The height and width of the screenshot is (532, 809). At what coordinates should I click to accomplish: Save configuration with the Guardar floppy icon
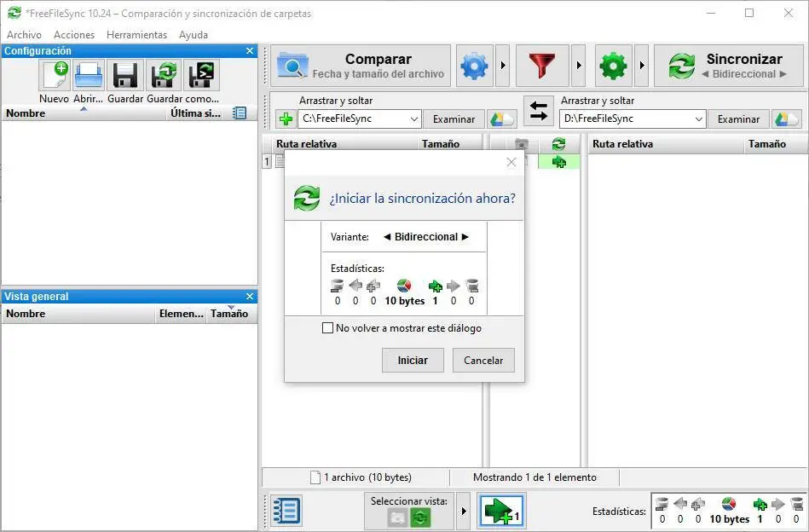coord(125,75)
